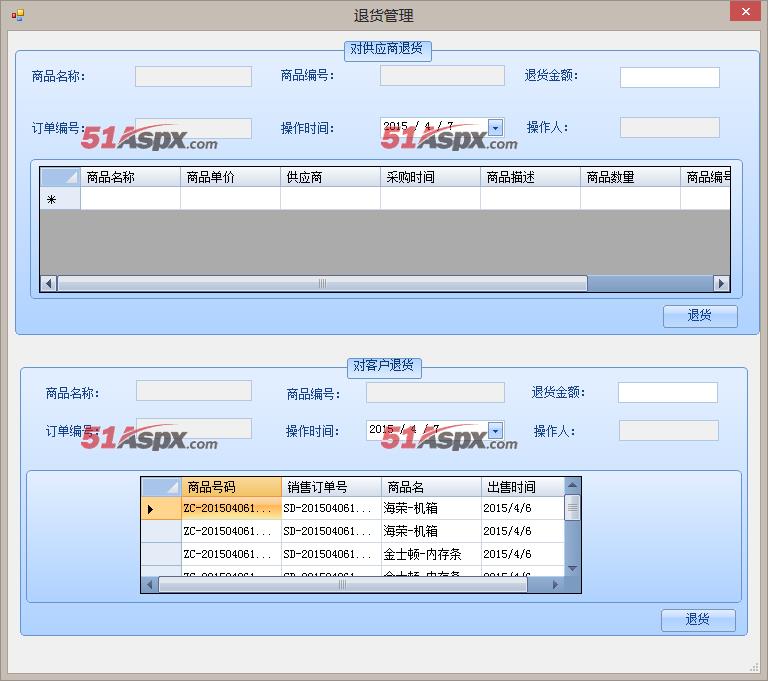Click 出售时间 column header in customer grid
The width and height of the screenshot is (768, 681).
(522, 487)
